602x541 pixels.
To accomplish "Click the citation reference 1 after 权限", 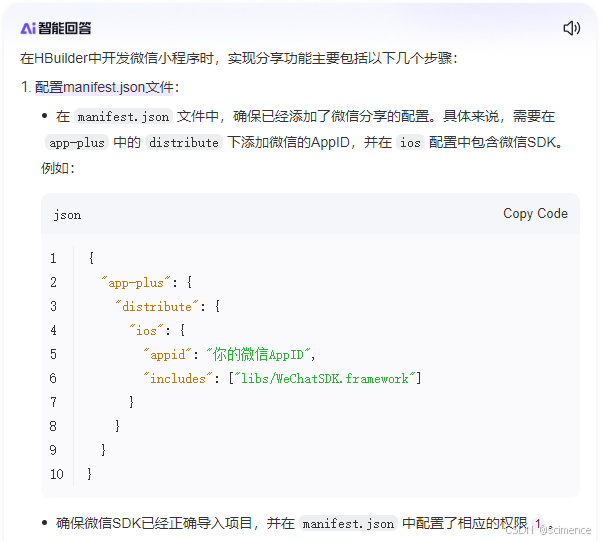I will (538, 523).
